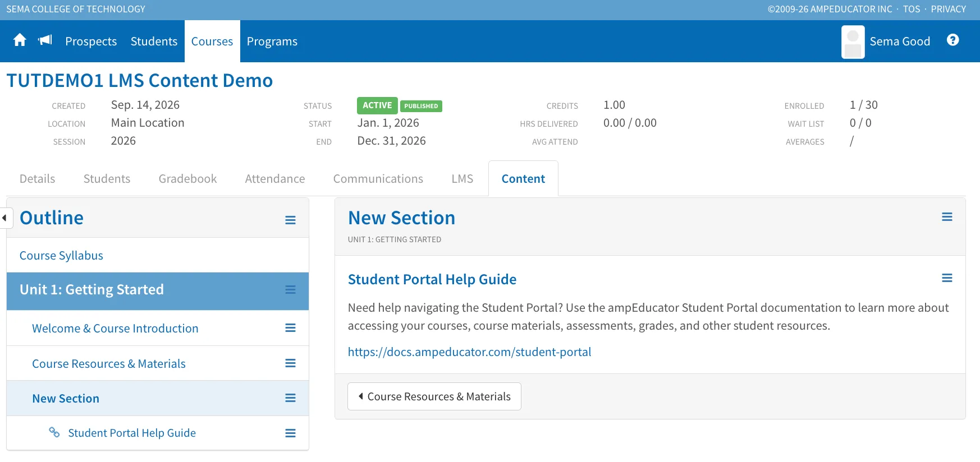The image size is (980, 462).
Task: Open the announcements megaphone icon
Action: (45, 40)
